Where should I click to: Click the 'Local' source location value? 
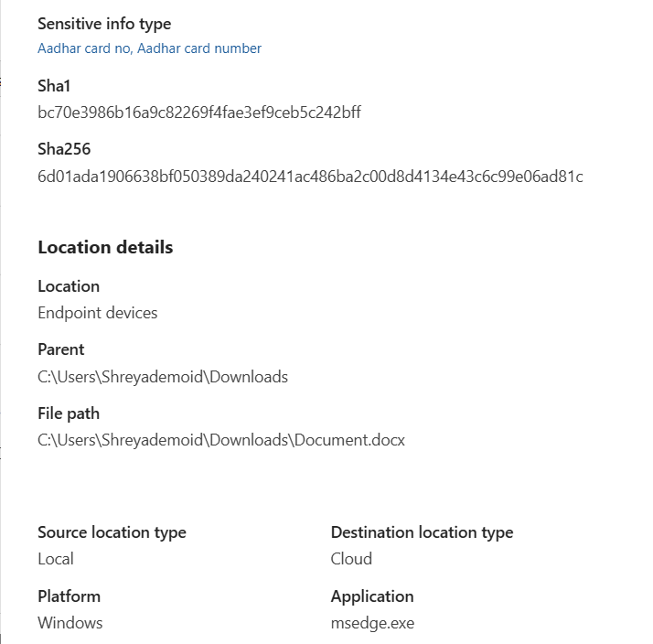pyautogui.click(x=56, y=559)
